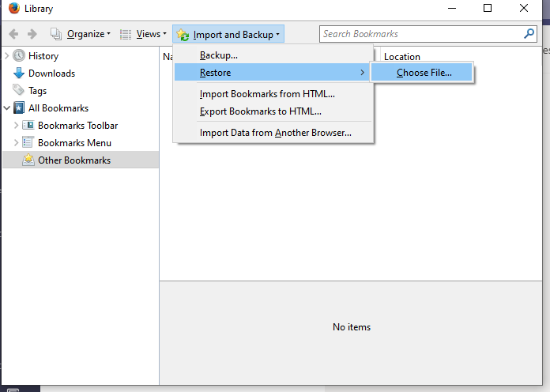The image size is (550, 392).
Task: Click Choose File... in Restore submenu
Action: point(422,72)
